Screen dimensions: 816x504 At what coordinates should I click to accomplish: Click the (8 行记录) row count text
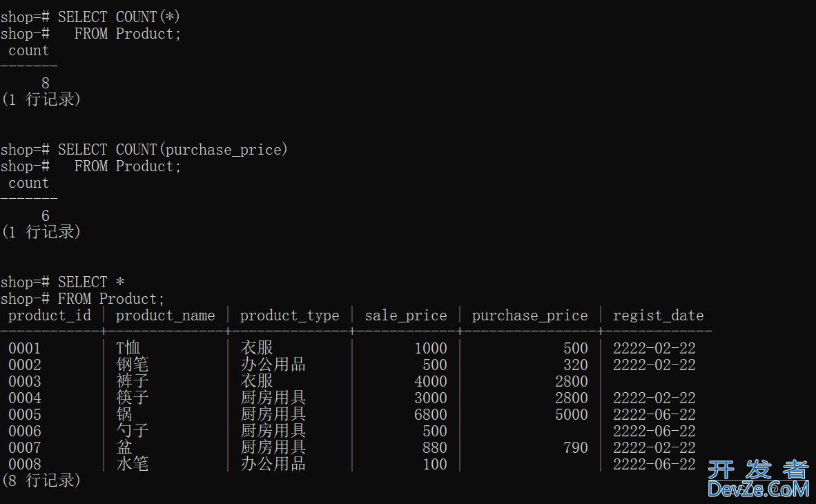point(41,481)
